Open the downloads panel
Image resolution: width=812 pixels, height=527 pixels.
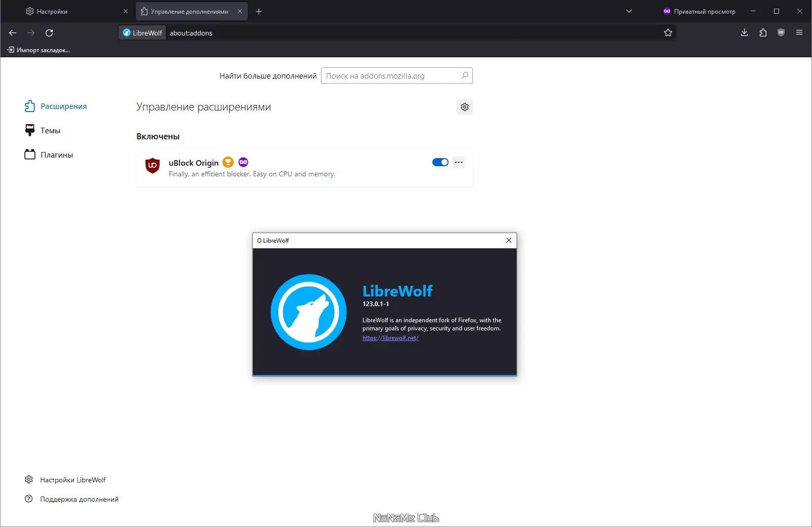pyautogui.click(x=744, y=33)
